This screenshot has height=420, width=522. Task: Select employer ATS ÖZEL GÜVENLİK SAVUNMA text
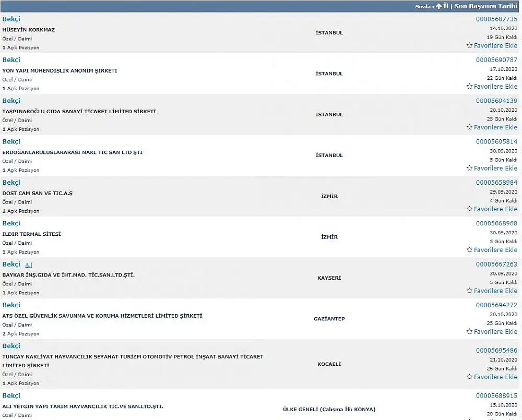[x=102, y=316]
